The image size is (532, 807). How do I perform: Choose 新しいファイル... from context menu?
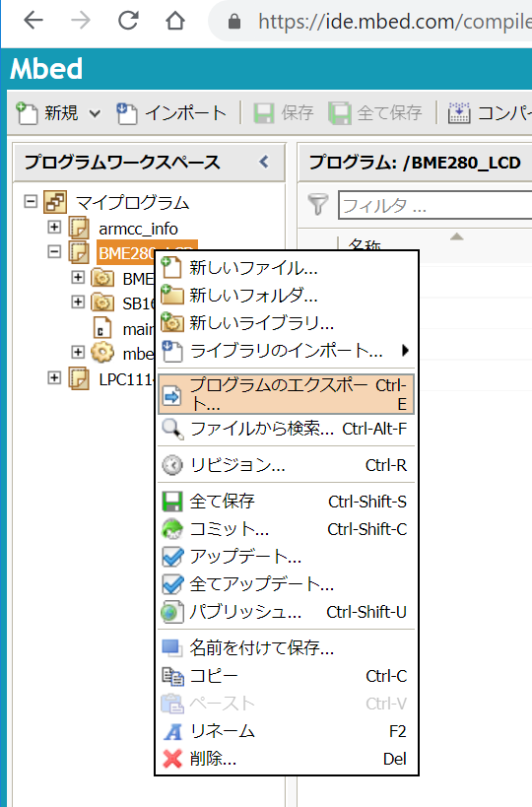(286, 268)
